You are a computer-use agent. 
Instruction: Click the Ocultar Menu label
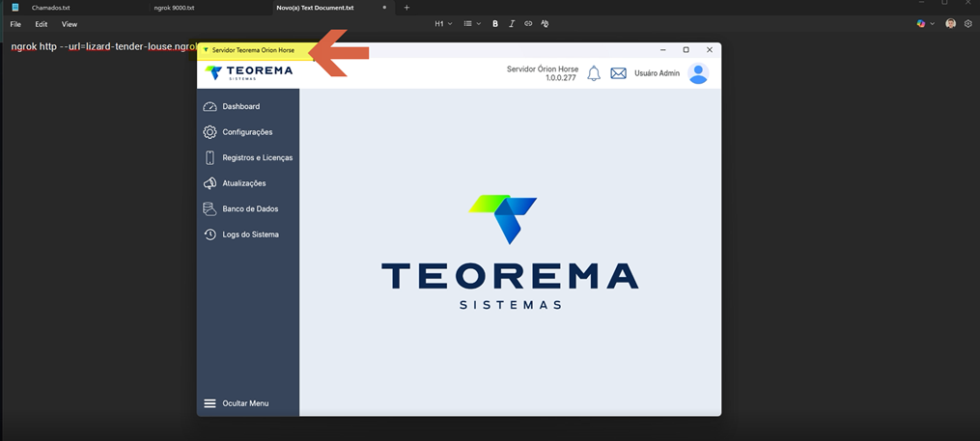[x=245, y=403]
